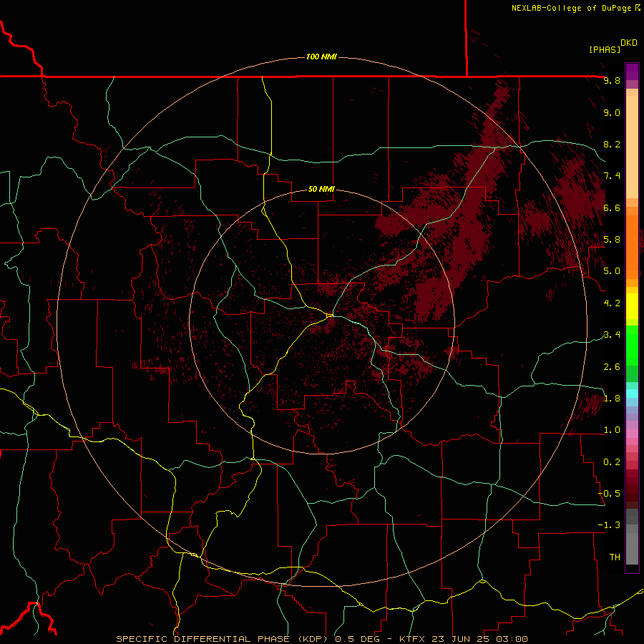Click the [PHAS] legend heading
Screen dimensions: 644x644
coord(605,49)
